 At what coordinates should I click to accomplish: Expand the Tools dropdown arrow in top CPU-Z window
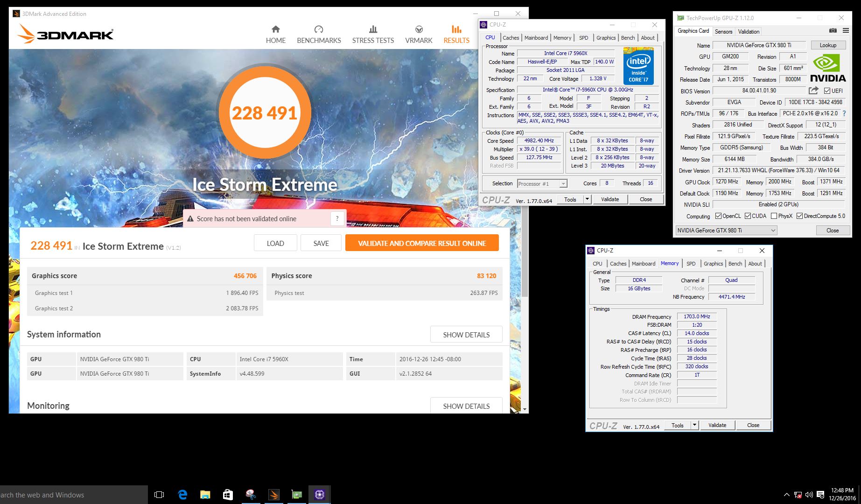pyautogui.click(x=588, y=199)
